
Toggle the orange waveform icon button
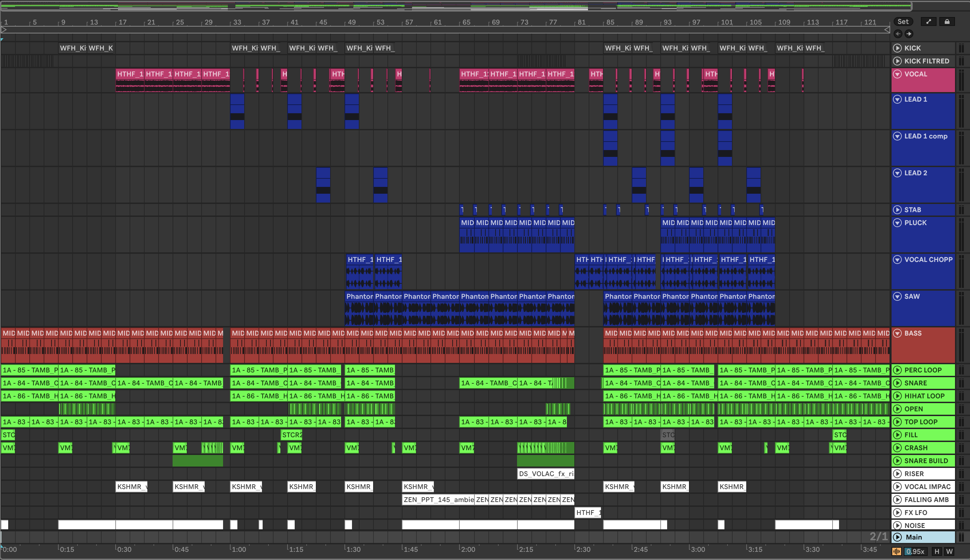[897, 551]
